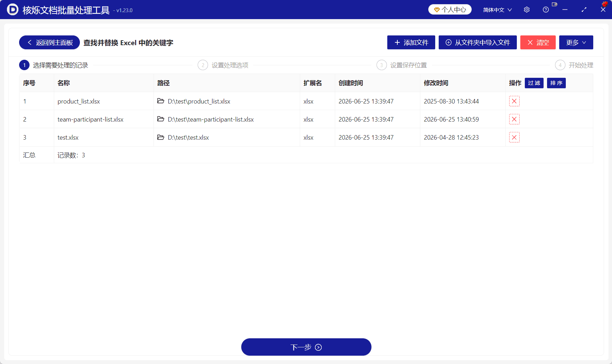Delete the test.xlsx row

[x=514, y=137]
